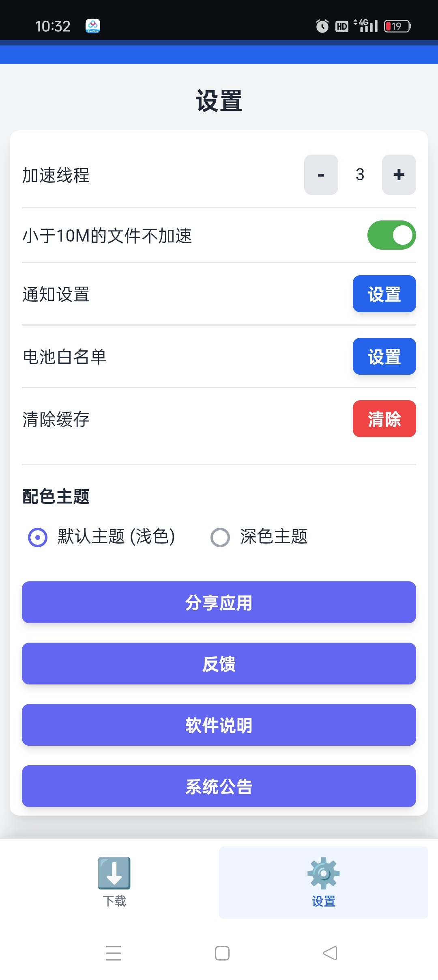The image size is (438, 980).
Task: Tap the GenFlow notification icon
Action: coord(93,26)
